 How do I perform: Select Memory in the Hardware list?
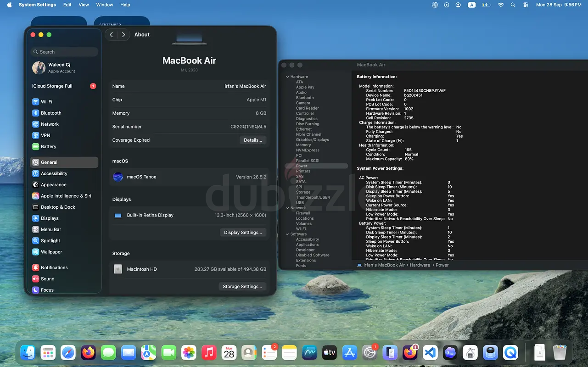pos(303,145)
